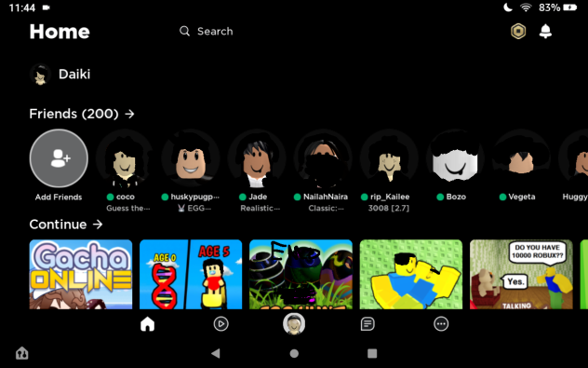Switch to the Discover play-button tab
Screen dimensions: 588x368
tap(220, 323)
